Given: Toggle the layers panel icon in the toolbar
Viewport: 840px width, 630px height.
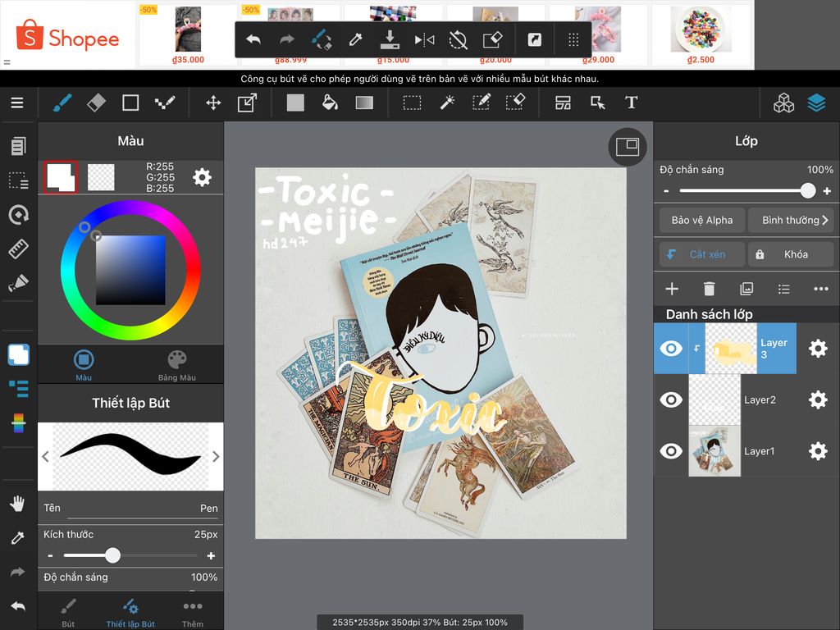Looking at the screenshot, I should (x=816, y=103).
